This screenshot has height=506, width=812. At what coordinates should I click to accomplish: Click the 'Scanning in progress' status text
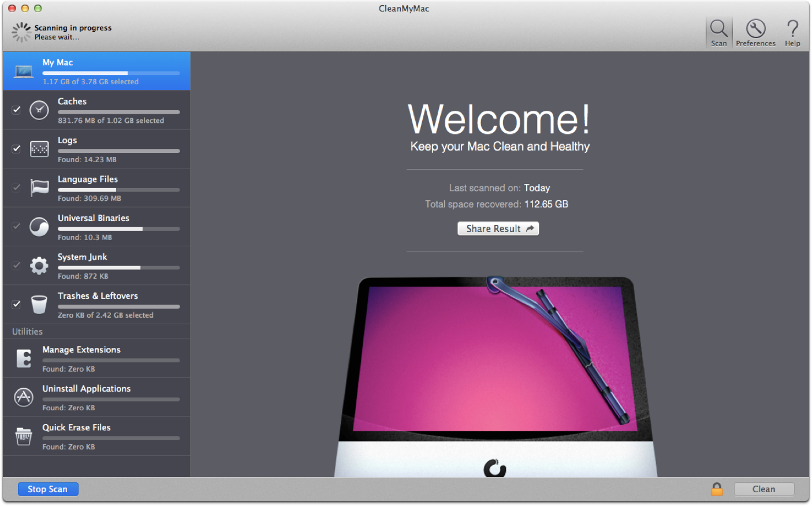pos(73,28)
